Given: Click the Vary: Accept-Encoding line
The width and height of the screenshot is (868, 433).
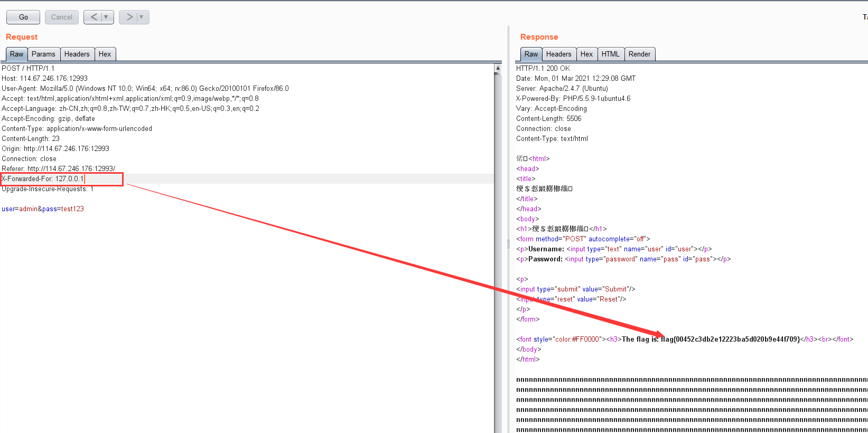Looking at the screenshot, I should pyautogui.click(x=552, y=108).
